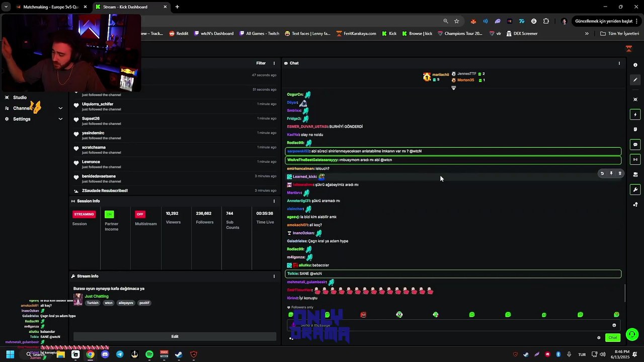Screen dimensions: 644x362
Task: Open Studio in the left sidebar
Action: click(x=20, y=98)
